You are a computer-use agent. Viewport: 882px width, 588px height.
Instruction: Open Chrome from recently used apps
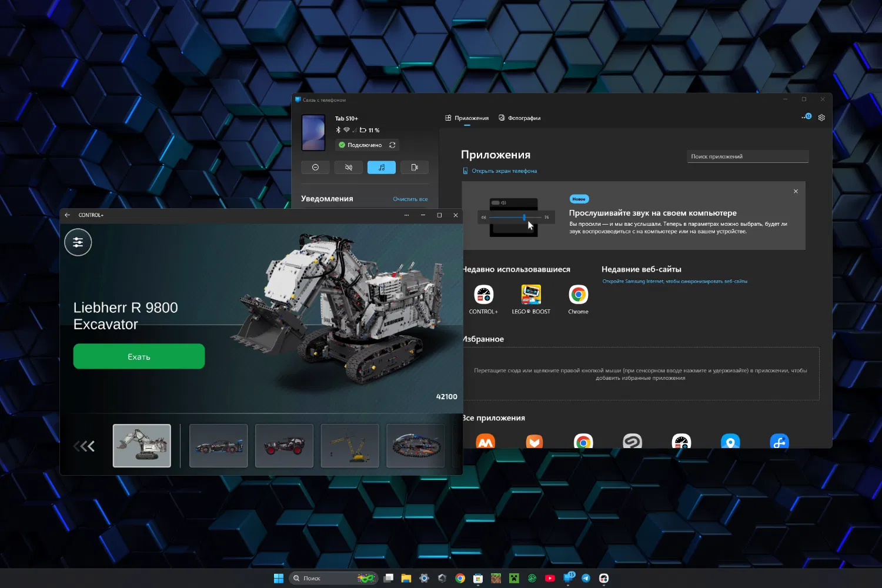(578, 299)
